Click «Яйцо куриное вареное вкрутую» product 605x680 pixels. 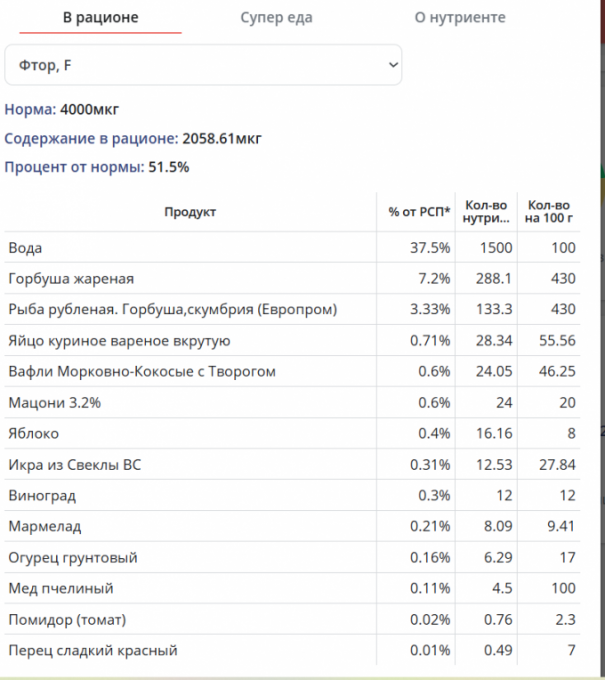pos(119,341)
